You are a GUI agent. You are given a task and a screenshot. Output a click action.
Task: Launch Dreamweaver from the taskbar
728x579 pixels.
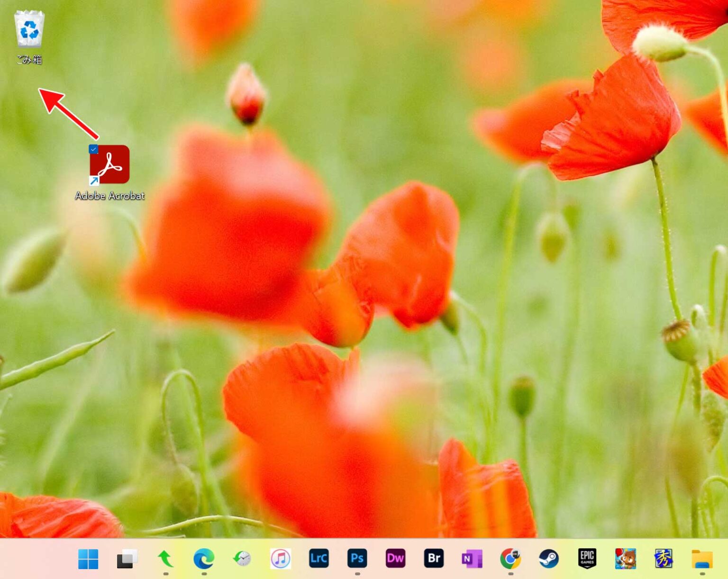396,559
